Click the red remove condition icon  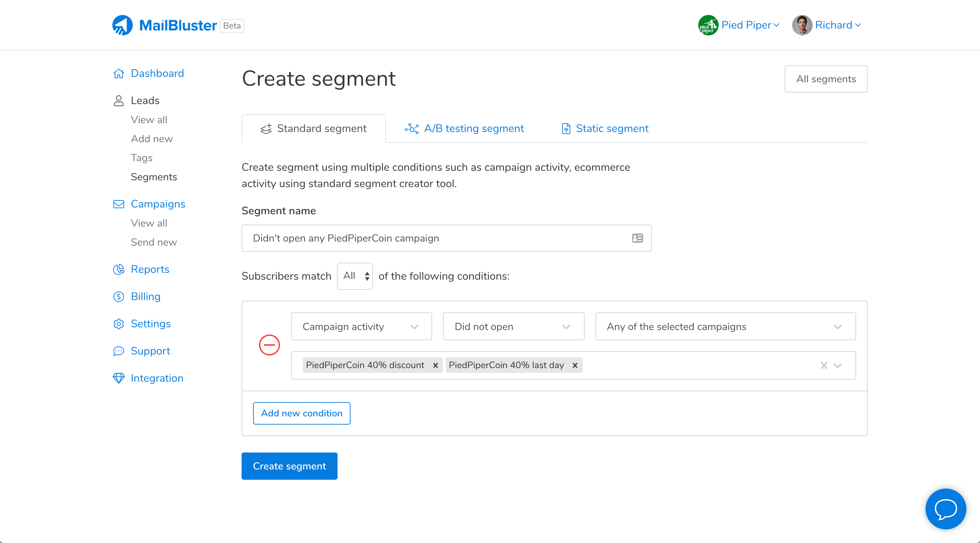coord(269,345)
